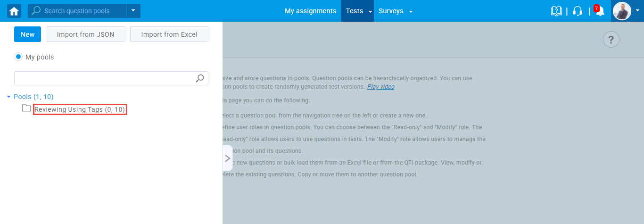The width and height of the screenshot is (644, 224).
Task: Click the magnifier in the search pools field
Action: coord(36,11)
